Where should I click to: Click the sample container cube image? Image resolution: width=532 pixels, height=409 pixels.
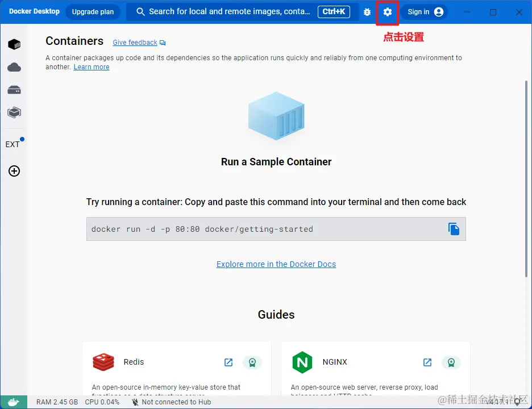[x=276, y=116]
